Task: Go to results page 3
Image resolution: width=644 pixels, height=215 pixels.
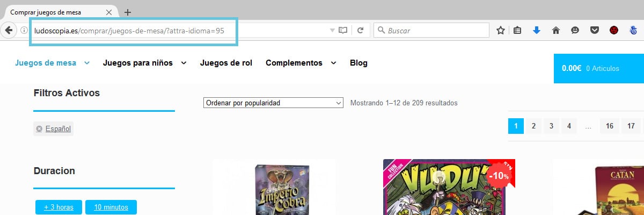Action: (x=551, y=126)
